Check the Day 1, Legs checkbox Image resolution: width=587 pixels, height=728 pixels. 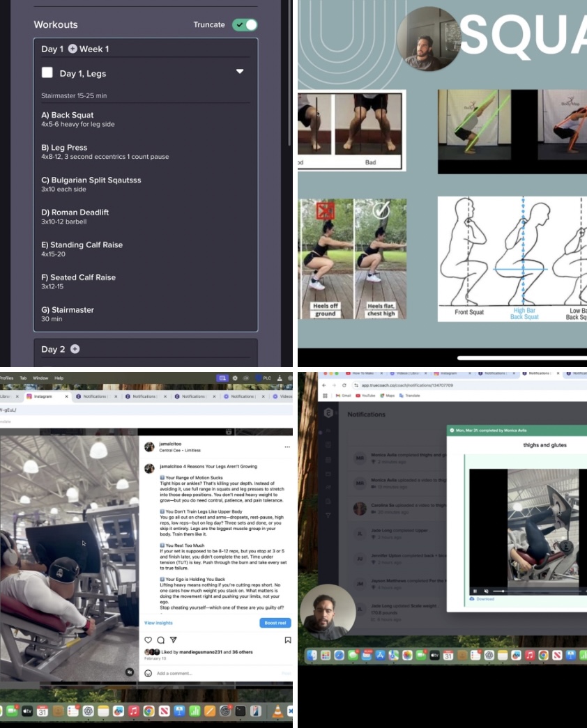pos(47,72)
